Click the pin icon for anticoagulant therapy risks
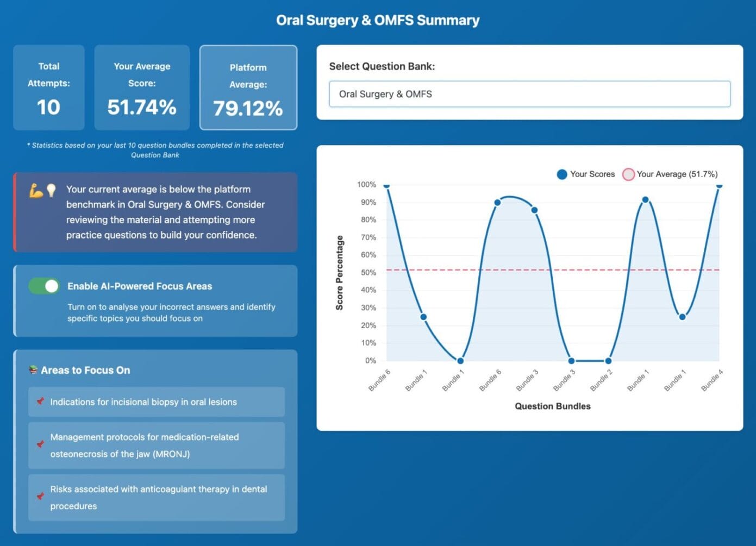The image size is (756, 546). [40, 496]
